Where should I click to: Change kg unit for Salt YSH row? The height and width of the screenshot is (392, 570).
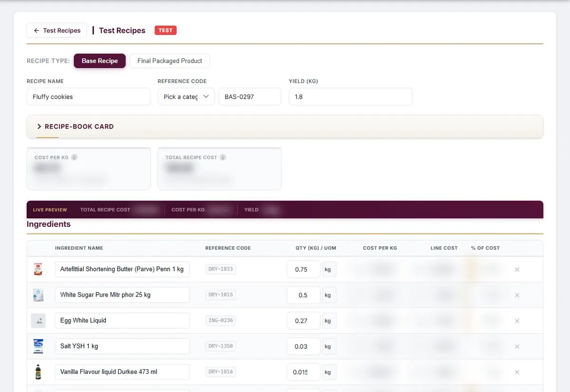coord(329,346)
